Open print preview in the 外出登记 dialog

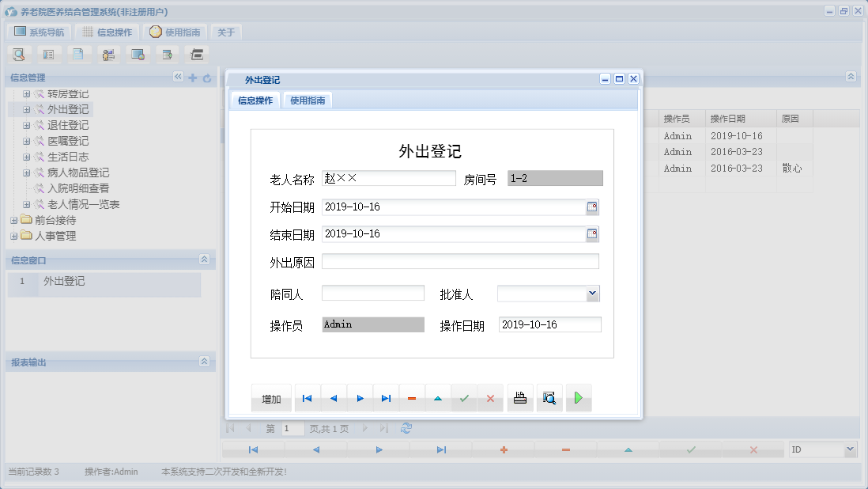[549, 398]
